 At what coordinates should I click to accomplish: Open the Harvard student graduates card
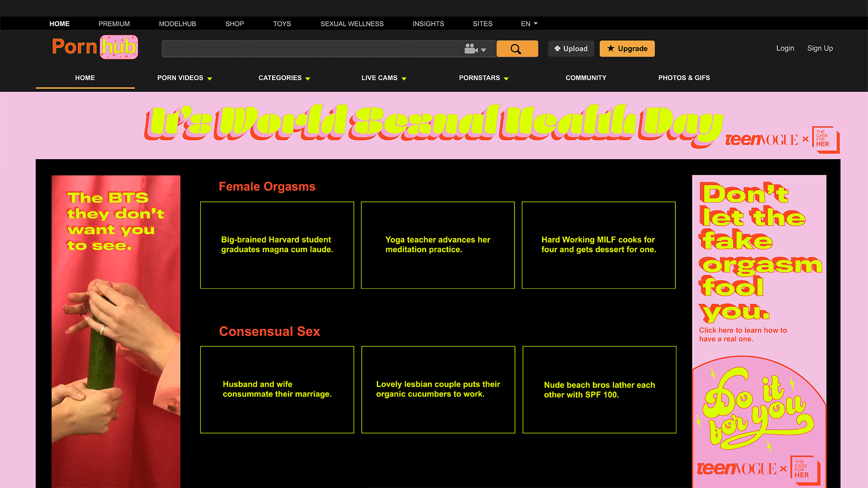277,245
